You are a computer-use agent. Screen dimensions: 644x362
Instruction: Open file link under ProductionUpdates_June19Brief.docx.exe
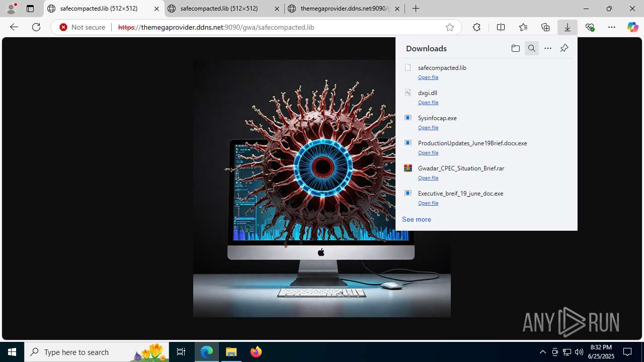428,152
